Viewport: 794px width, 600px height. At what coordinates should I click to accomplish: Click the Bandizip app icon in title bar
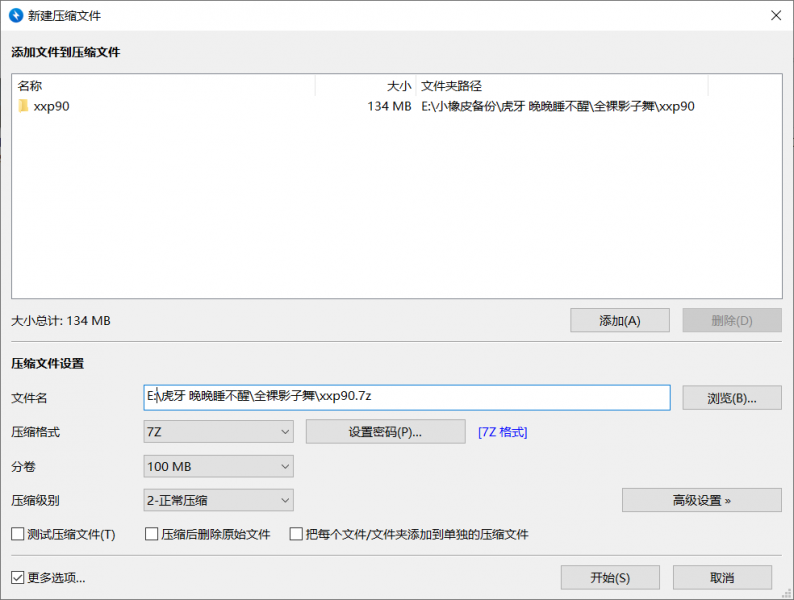[x=15, y=15]
